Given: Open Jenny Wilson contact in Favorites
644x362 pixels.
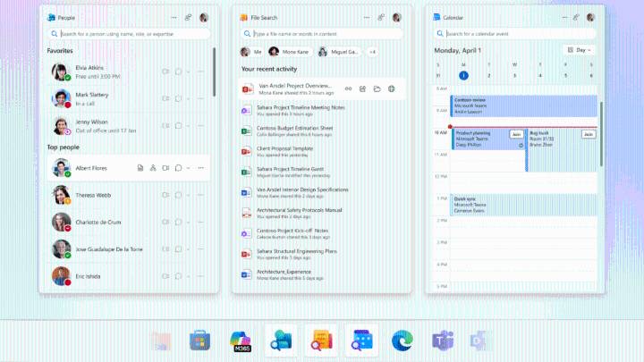Looking at the screenshot, I should pos(129,126).
